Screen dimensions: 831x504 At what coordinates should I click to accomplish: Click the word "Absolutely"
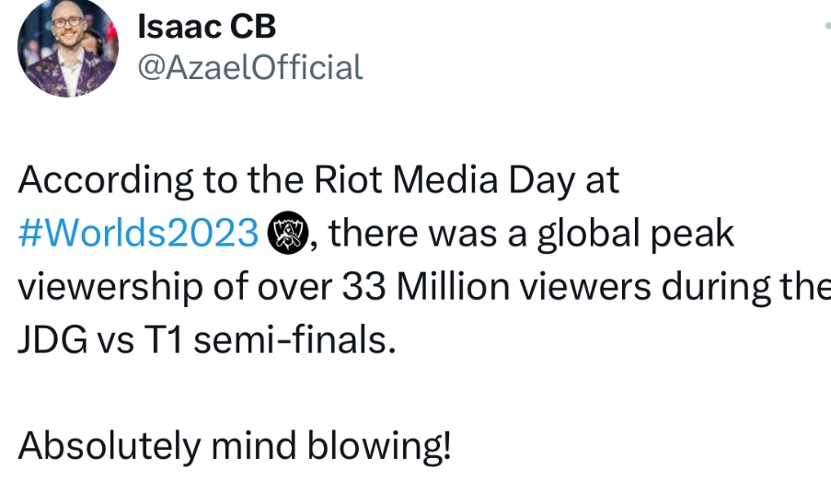[108, 447]
